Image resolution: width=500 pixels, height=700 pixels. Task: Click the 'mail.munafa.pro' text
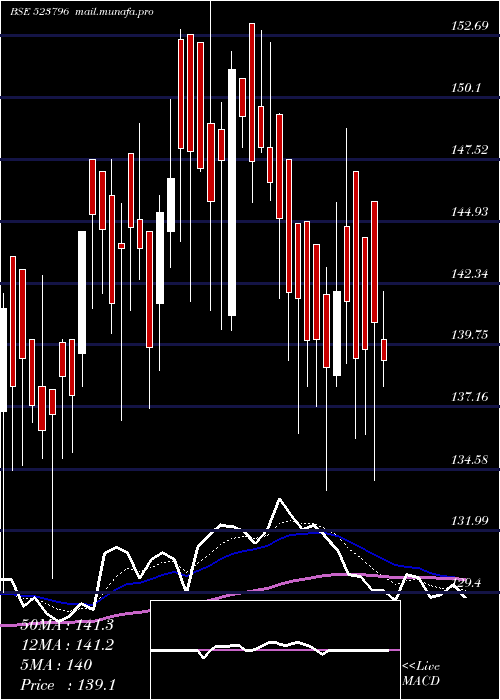coord(113,12)
